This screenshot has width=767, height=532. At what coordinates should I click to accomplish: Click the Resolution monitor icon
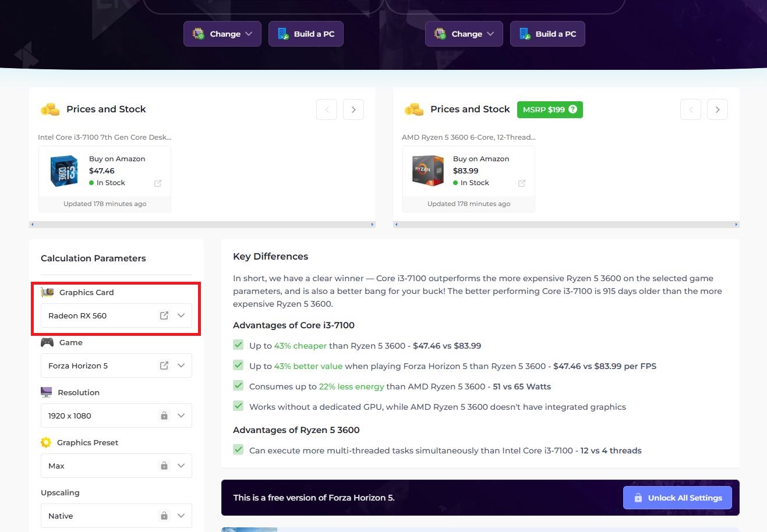[x=47, y=392]
